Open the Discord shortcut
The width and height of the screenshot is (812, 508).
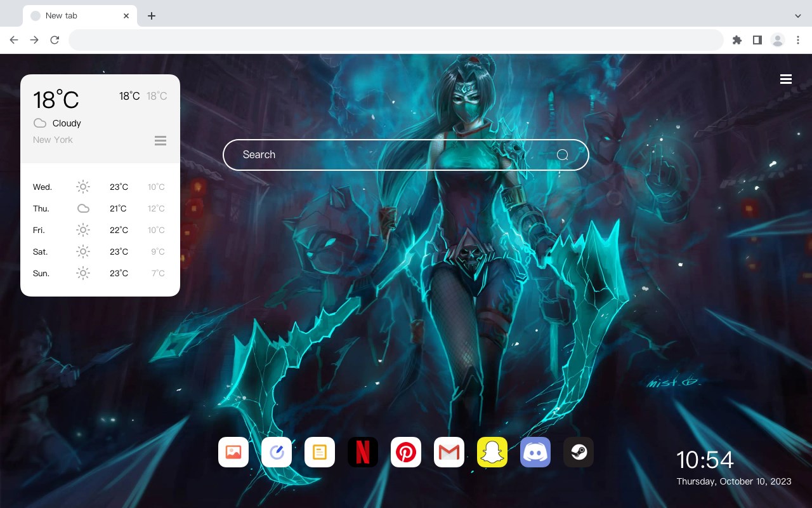pos(535,452)
